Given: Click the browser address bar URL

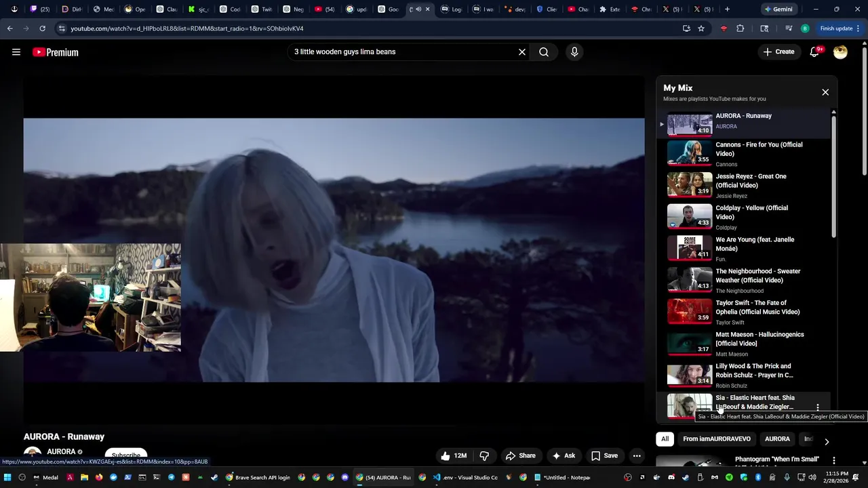Looking at the screenshot, I should coord(187,28).
